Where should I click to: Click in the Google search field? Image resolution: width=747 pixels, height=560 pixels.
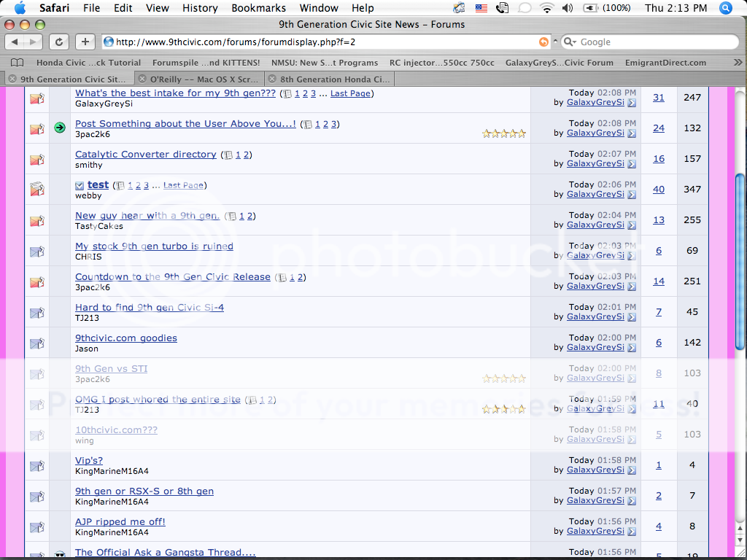[x=649, y=42]
